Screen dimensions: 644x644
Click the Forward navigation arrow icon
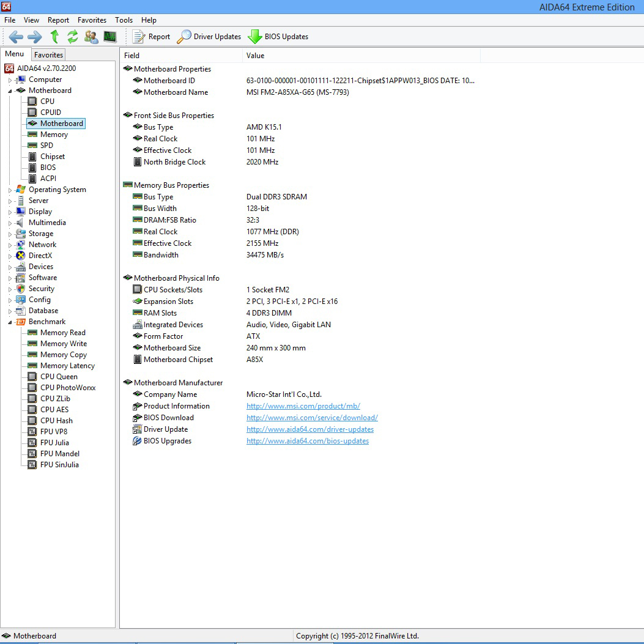point(34,37)
